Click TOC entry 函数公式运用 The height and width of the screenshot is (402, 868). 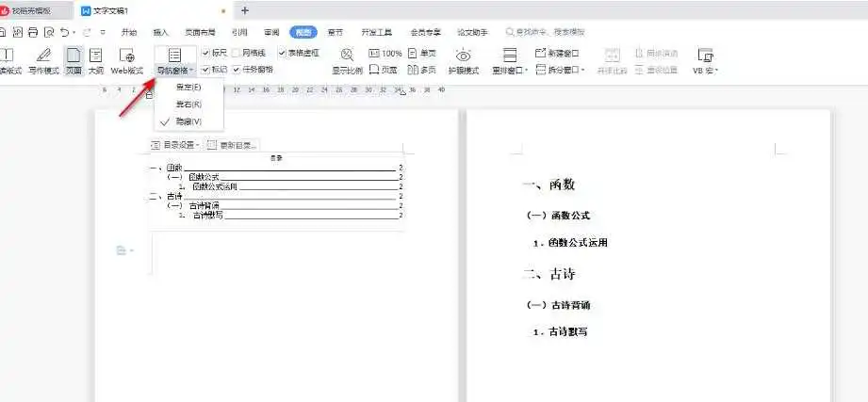click(x=215, y=187)
